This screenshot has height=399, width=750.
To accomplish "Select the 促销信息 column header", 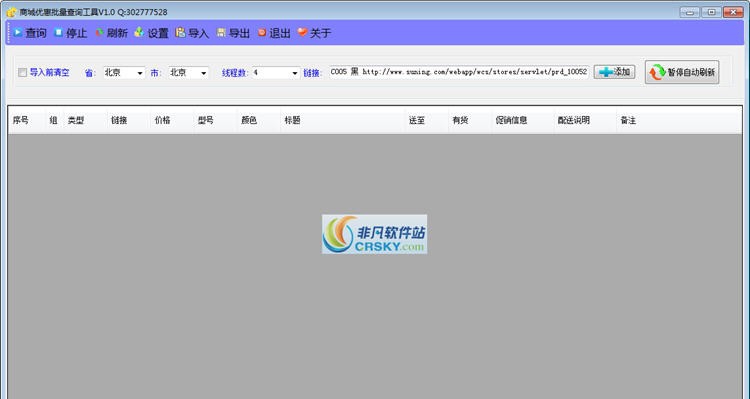I will 523,120.
